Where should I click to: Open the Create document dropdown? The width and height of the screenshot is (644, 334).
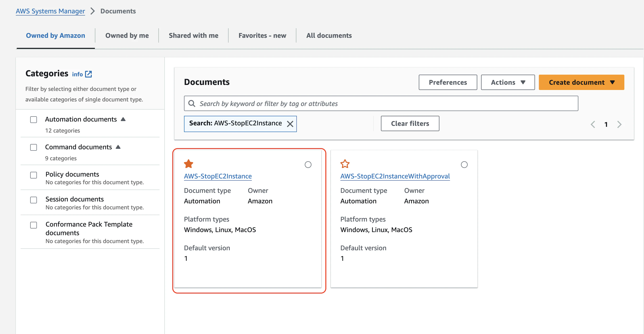pos(581,82)
